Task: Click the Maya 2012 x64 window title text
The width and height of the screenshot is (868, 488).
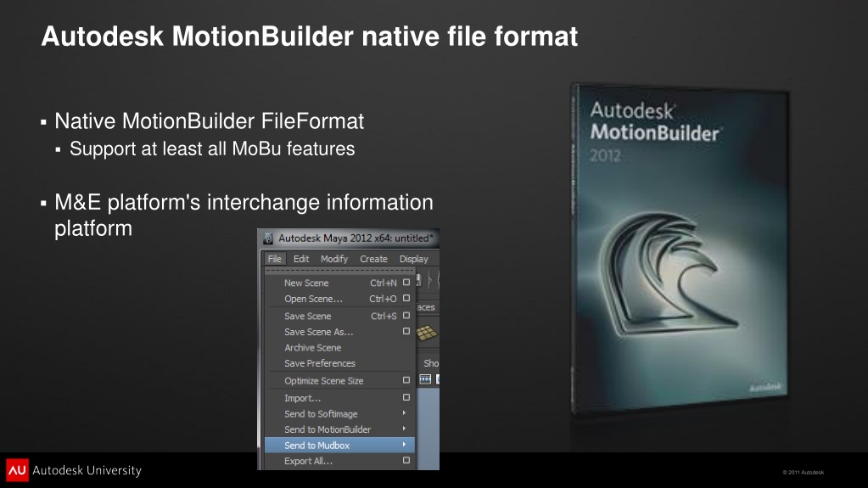Action: (356, 238)
